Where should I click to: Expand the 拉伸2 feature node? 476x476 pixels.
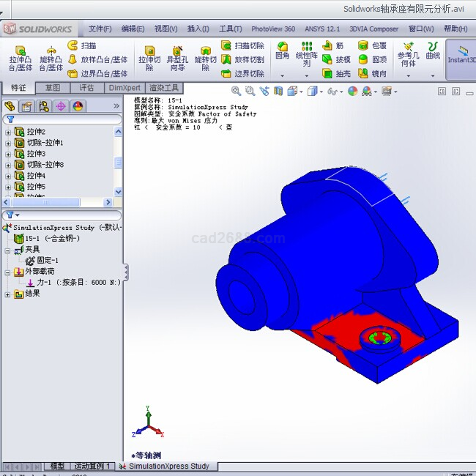pos(8,132)
